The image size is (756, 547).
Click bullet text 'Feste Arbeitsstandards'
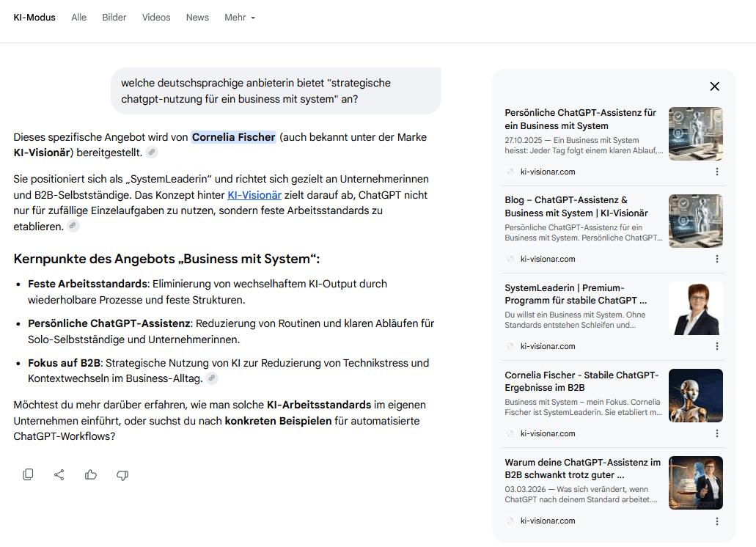click(87, 284)
